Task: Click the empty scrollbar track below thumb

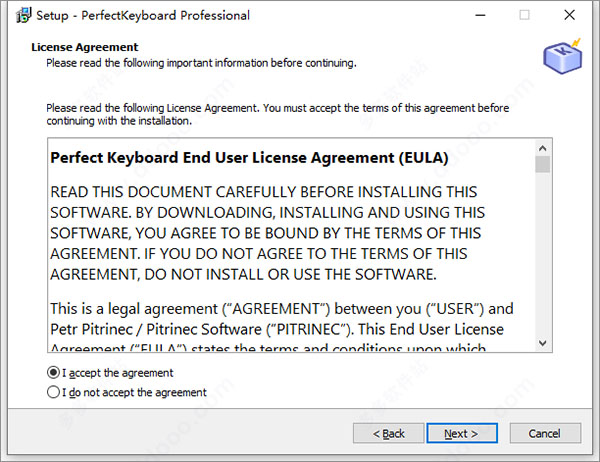Action: pos(543,254)
